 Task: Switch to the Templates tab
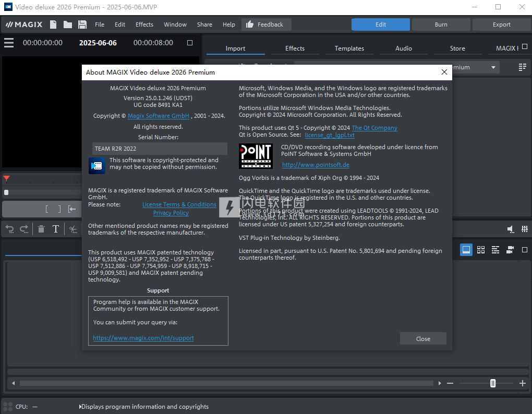click(349, 48)
